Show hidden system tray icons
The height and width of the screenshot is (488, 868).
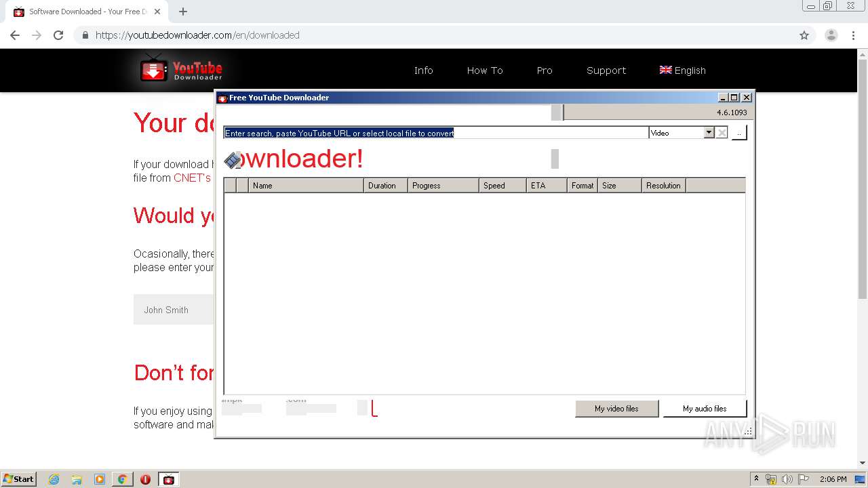[756, 479]
